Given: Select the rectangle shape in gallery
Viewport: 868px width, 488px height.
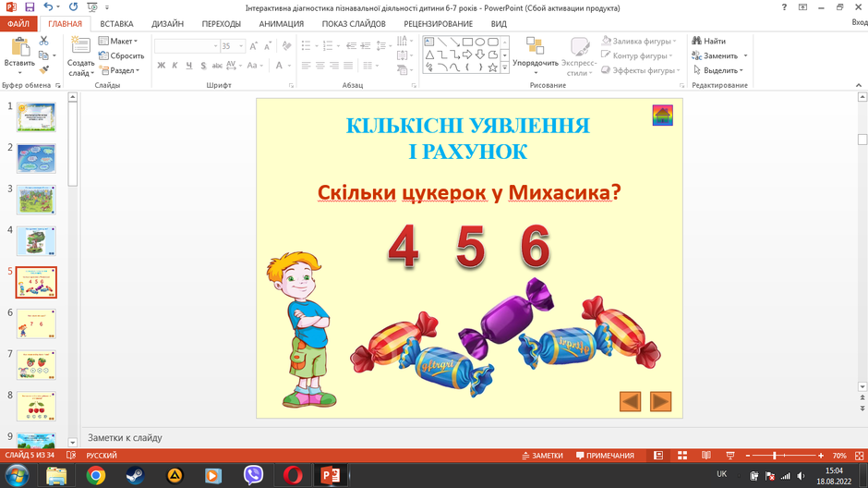Looking at the screenshot, I should pyautogui.click(x=467, y=42).
